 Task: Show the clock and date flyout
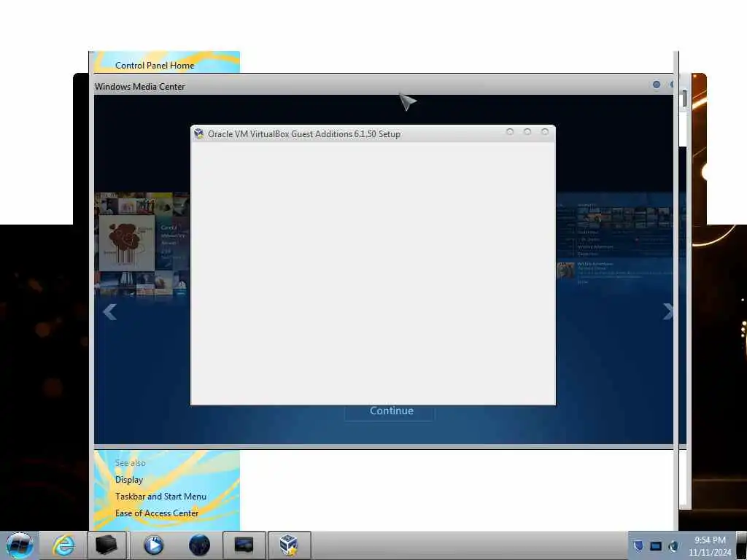[709, 546]
